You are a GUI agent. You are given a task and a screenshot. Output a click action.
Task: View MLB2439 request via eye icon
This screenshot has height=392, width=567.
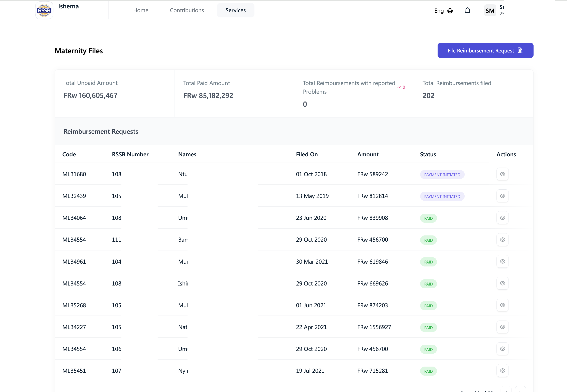(502, 196)
